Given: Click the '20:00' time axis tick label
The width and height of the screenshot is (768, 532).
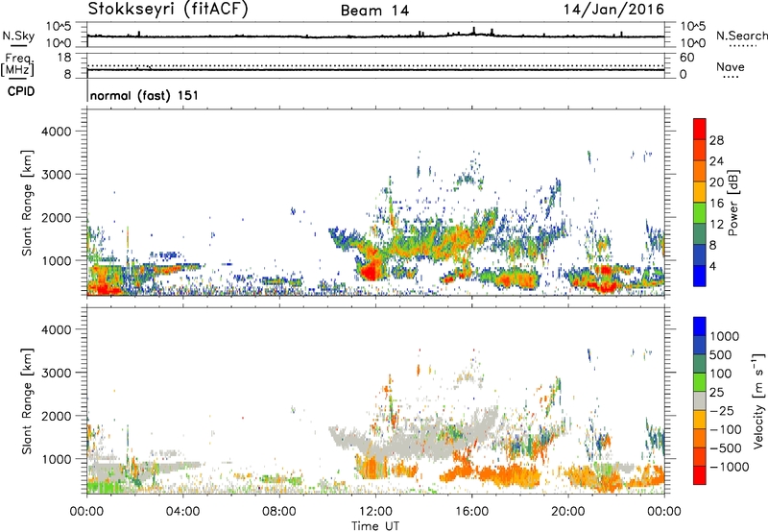Looking at the screenshot, I should [568, 512].
